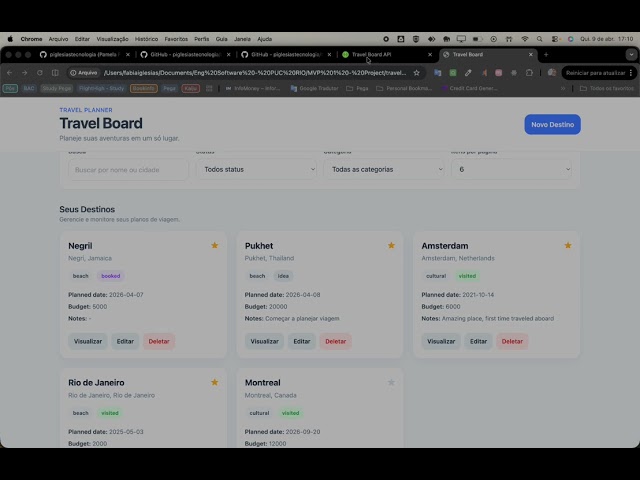This screenshot has height=480, width=640.
Task: Open the Bookinfo bookmark
Action: pyautogui.click(x=144, y=88)
